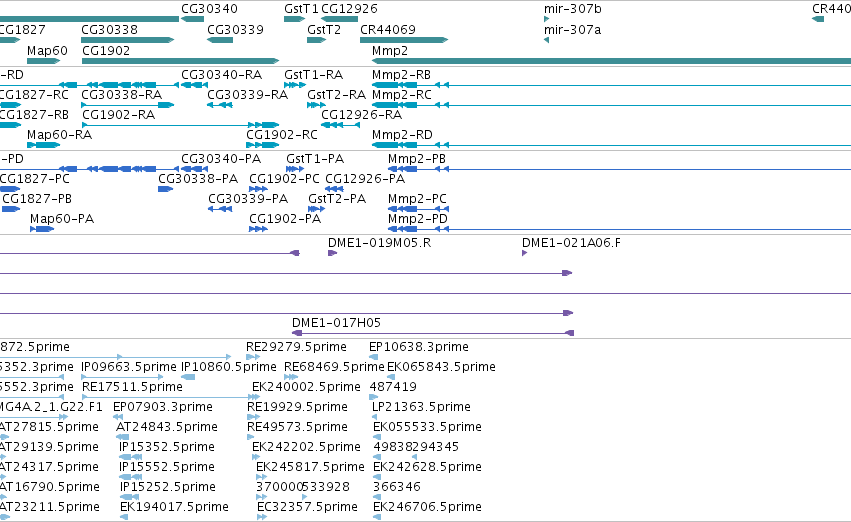Click the 487419 EST label
Viewport: 851px width, 522px height.
coord(393,387)
